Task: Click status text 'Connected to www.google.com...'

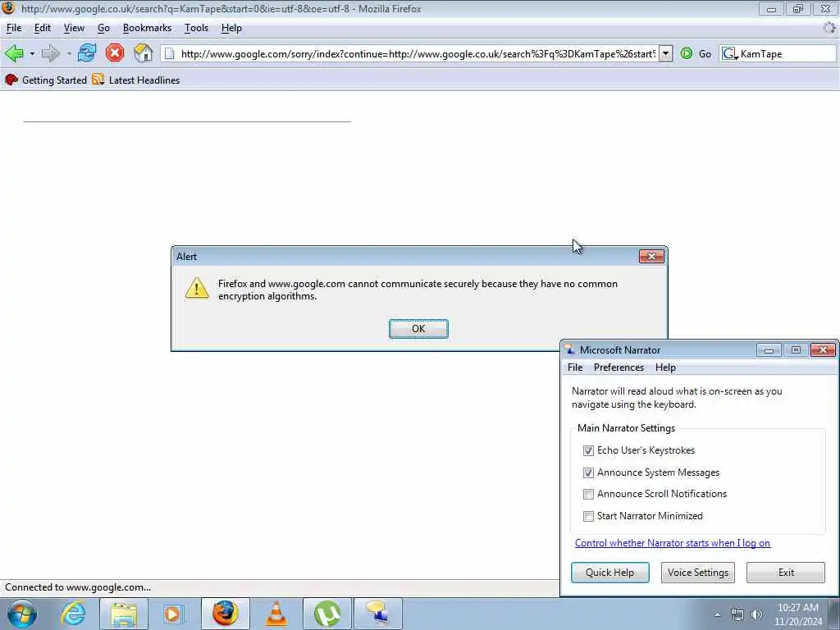Action: 78,587
